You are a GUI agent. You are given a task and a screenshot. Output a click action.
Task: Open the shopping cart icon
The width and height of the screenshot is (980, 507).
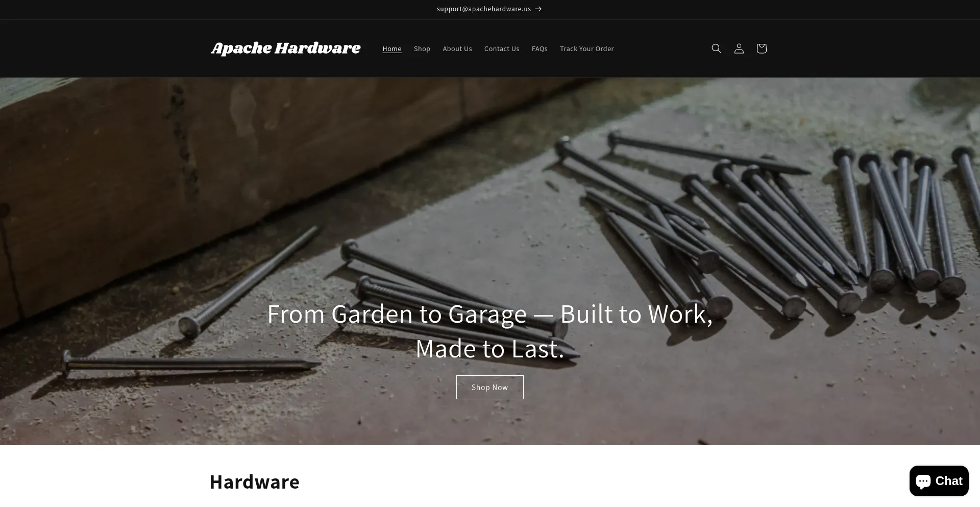point(761,49)
